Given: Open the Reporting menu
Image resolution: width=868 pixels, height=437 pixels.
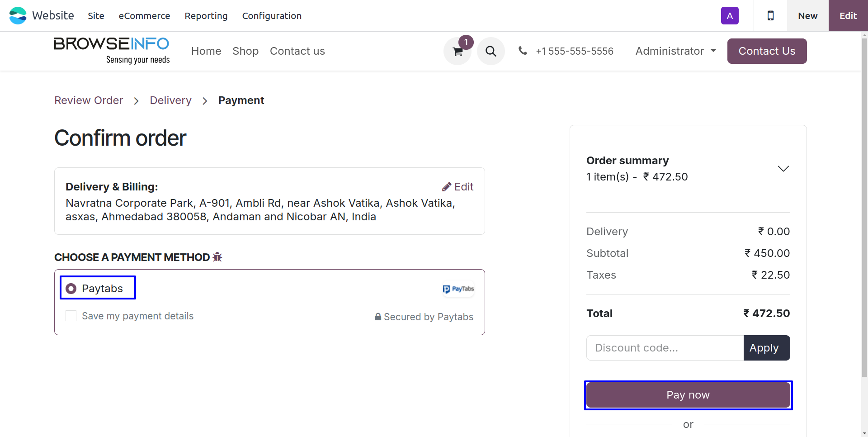Looking at the screenshot, I should (x=206, y=16).
